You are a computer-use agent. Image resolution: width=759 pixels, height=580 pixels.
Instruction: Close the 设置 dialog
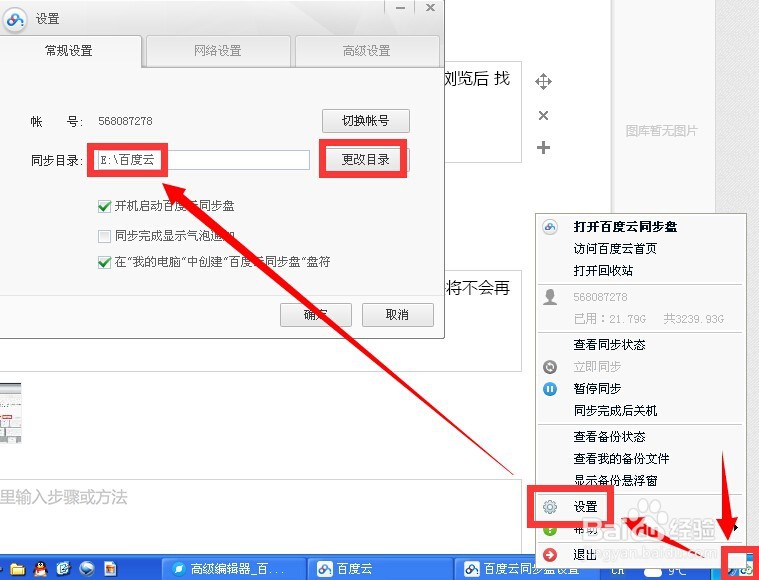[x=430, y=8]
